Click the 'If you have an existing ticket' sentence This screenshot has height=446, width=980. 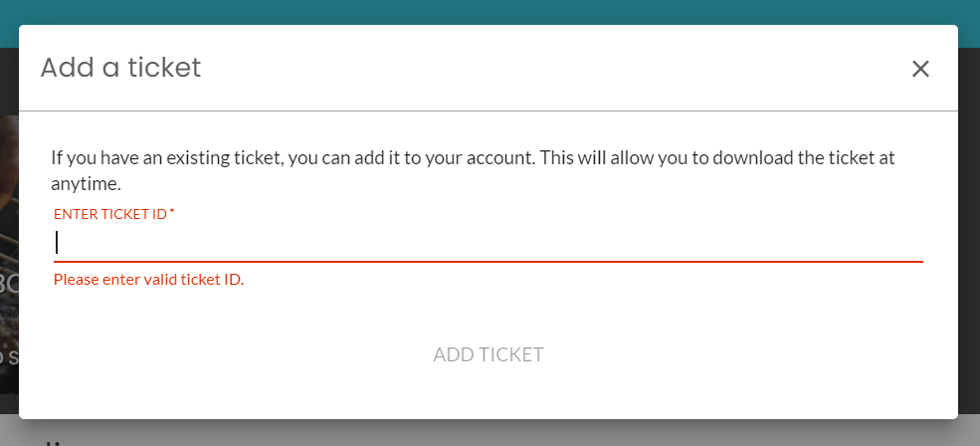[x=473, y=171]
